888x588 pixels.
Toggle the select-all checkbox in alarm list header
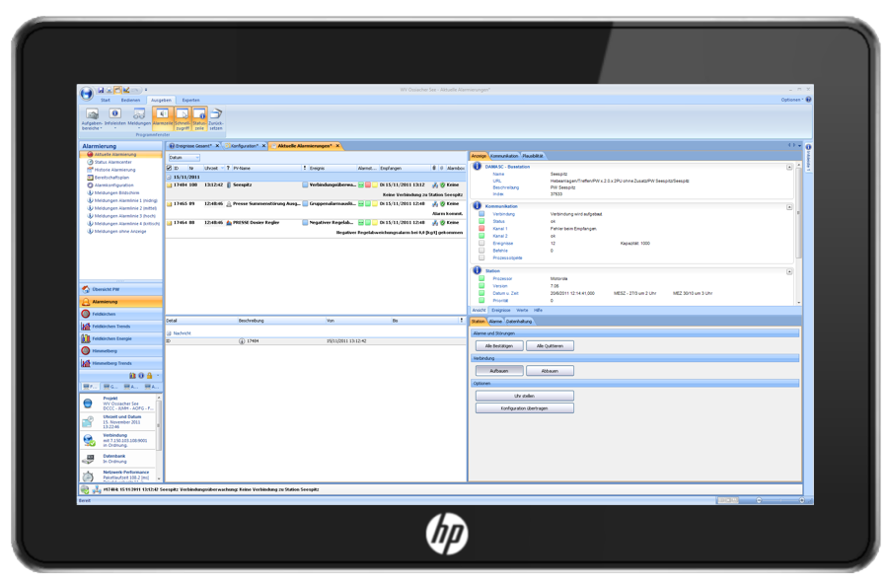170,169
